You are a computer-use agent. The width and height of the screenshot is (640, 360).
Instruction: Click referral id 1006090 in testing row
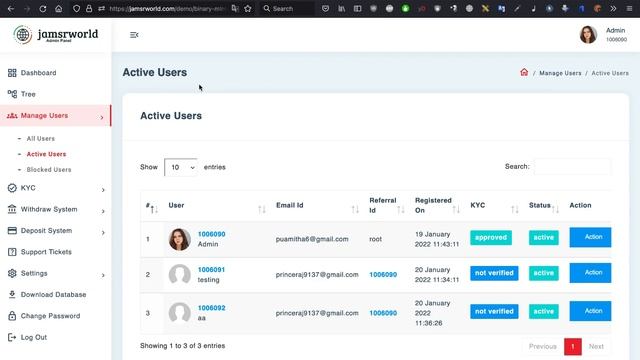[x=383, y=275]
